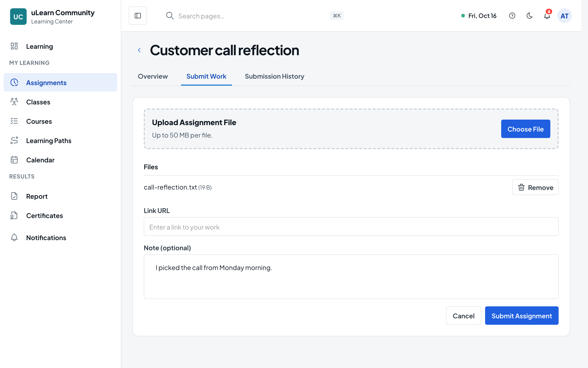Switch to the Overview tab
Image resolution: width=588 pixels, height=368 pixels.
[x=153, y=76]
